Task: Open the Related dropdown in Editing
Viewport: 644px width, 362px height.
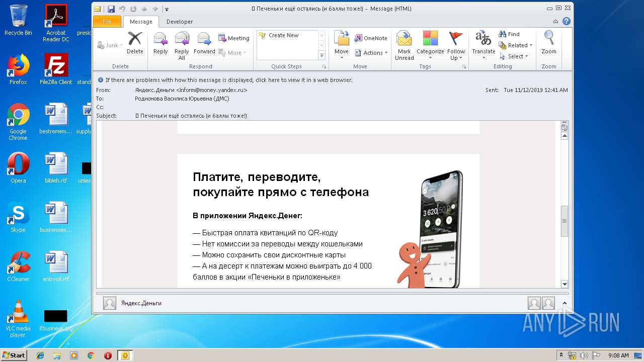Action: pyautogui.click(x=516, y=45)
